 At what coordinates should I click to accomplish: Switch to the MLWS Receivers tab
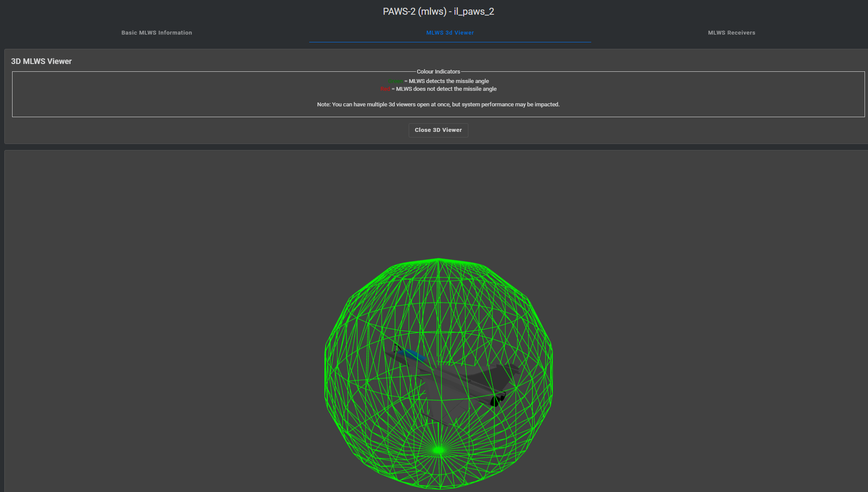point(731,33)
